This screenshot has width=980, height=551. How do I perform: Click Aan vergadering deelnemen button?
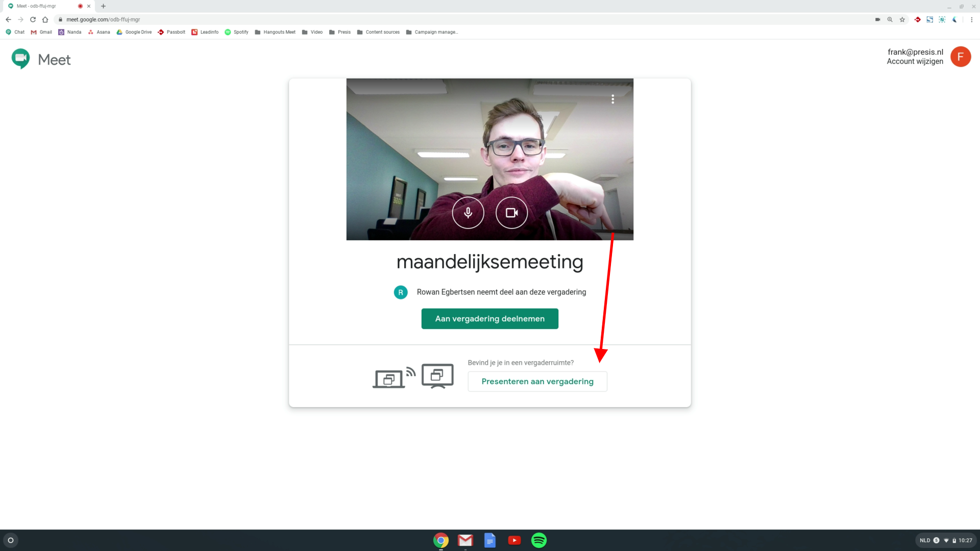coord(489,319)
